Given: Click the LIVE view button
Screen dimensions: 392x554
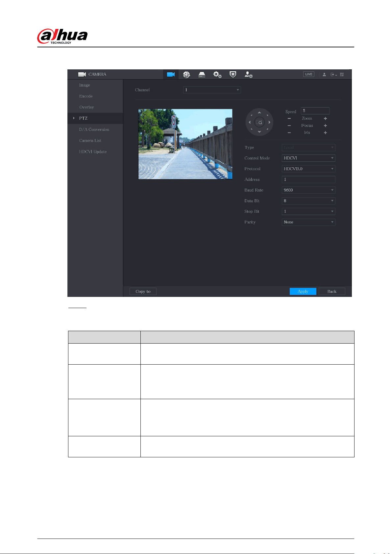Looking at the screenshot, I should [309, 74].
